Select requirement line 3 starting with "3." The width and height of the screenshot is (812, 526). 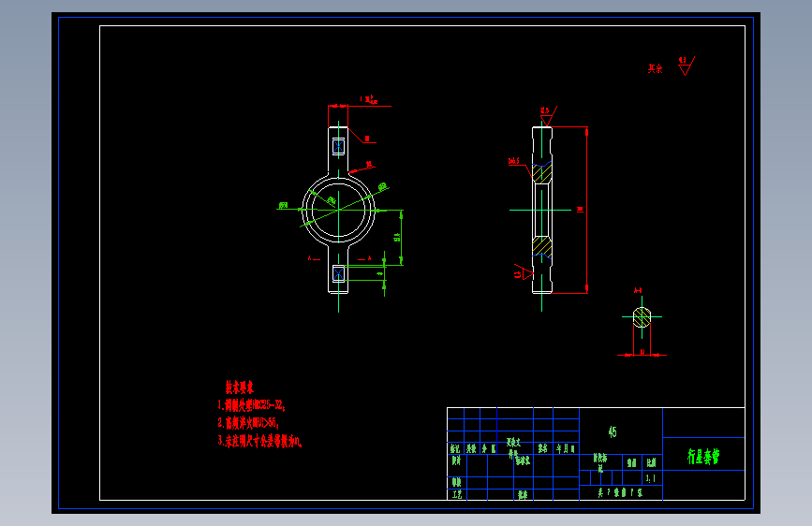(x=260, y=441)
